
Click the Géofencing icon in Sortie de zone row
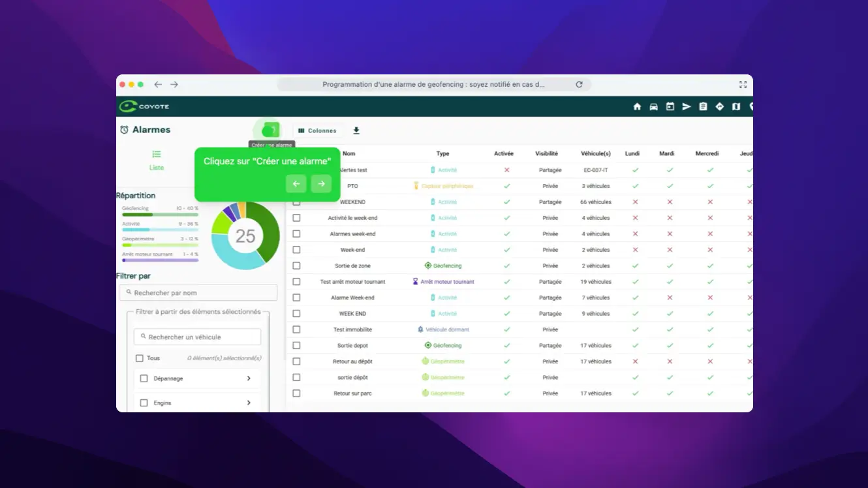coord(428,266)
